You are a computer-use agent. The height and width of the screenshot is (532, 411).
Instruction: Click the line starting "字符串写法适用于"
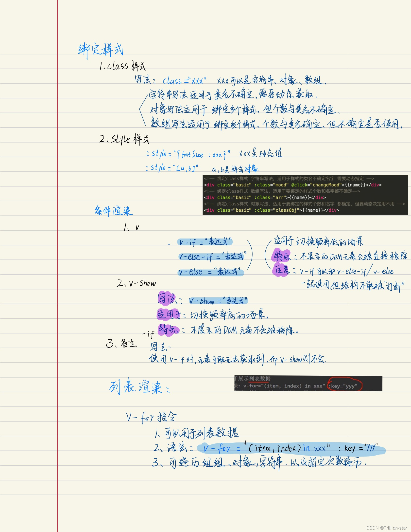pos(233,94)
